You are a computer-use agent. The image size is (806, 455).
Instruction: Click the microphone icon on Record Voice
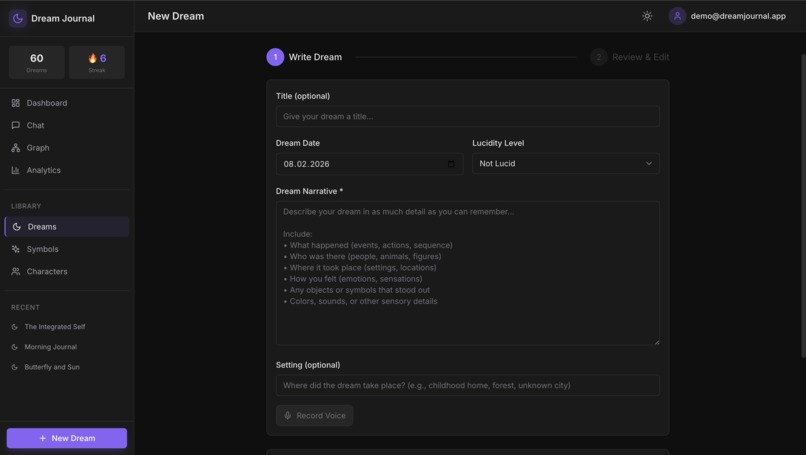[x=288, y=415]
